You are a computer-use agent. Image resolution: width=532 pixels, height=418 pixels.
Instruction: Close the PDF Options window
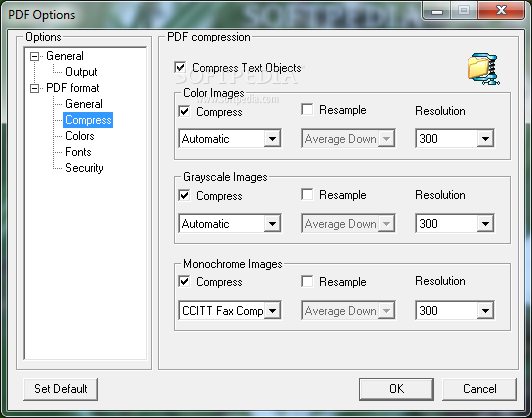501,11
